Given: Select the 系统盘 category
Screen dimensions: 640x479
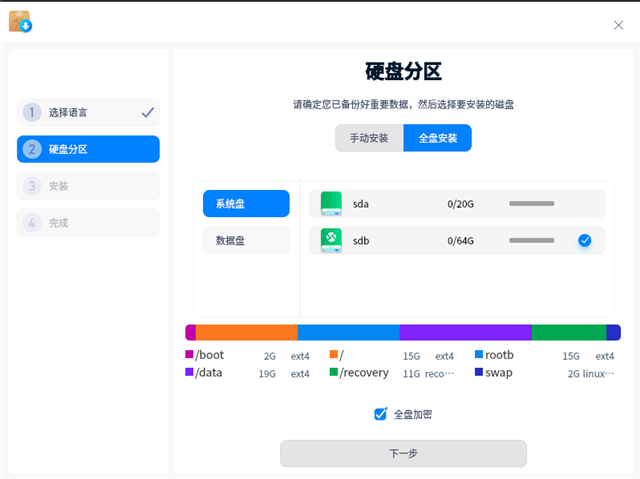Looking at the screenshot, I should (x=246, y=204).
